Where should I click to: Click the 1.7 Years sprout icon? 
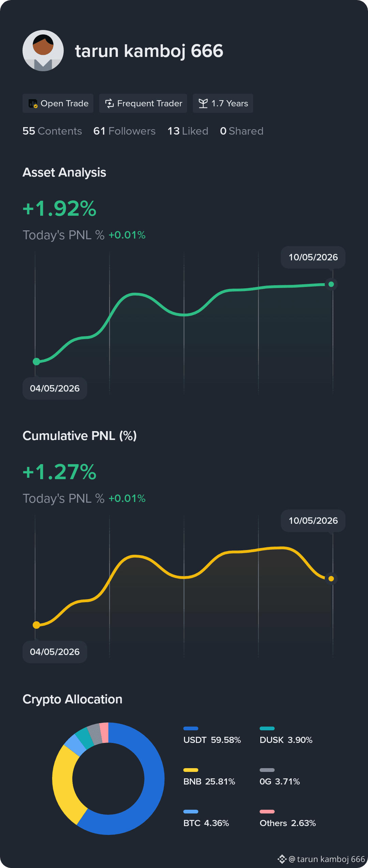(x=203, y=104)
